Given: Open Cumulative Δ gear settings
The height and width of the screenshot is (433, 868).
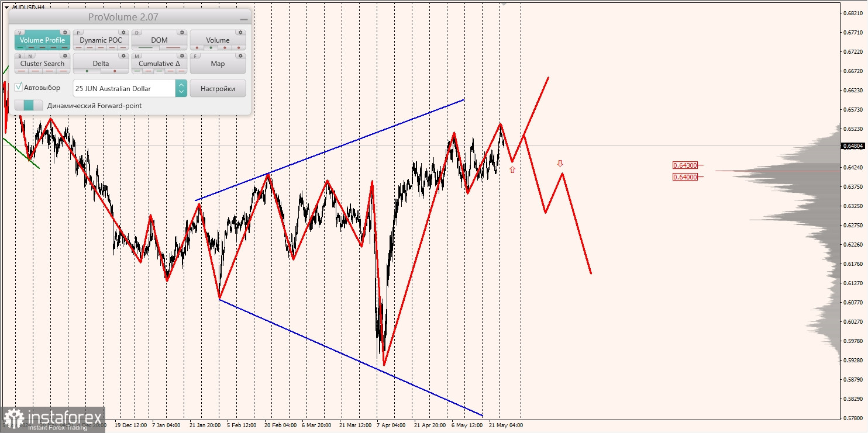Looking at the screenshot, I should click(x=182, y=56).
